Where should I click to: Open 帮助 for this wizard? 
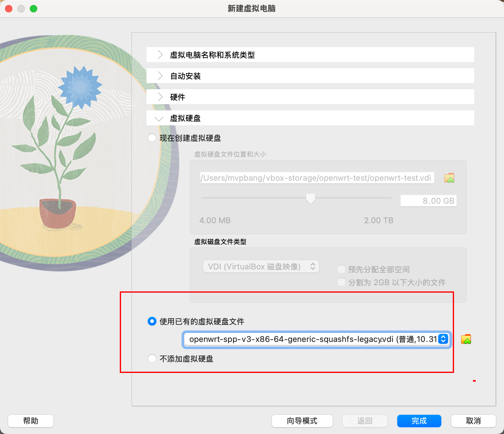click(31, 421)
